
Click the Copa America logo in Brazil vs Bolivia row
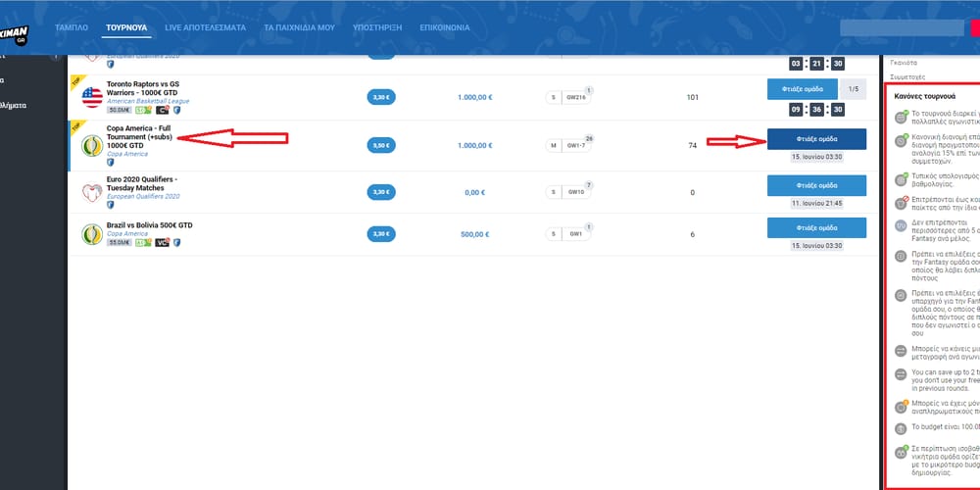tap(92, 234)
